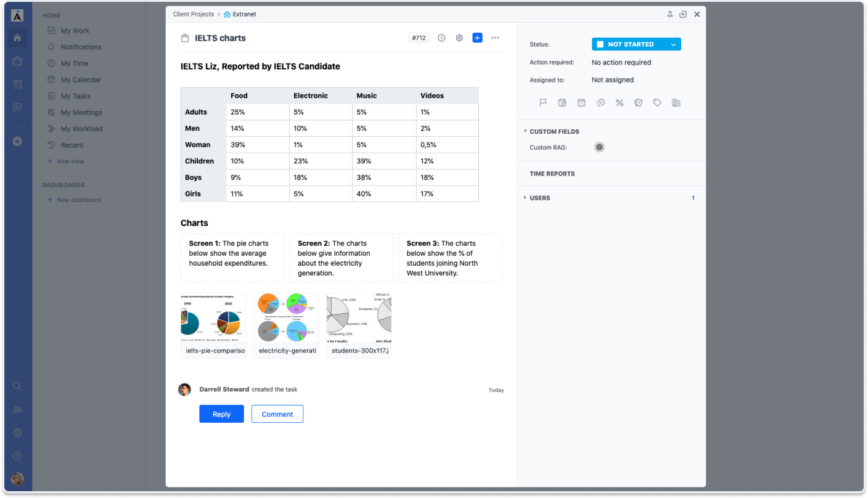
Task: Open the chat messages icon in left rail
Action: pyautogui.click(x=17, y=107)
